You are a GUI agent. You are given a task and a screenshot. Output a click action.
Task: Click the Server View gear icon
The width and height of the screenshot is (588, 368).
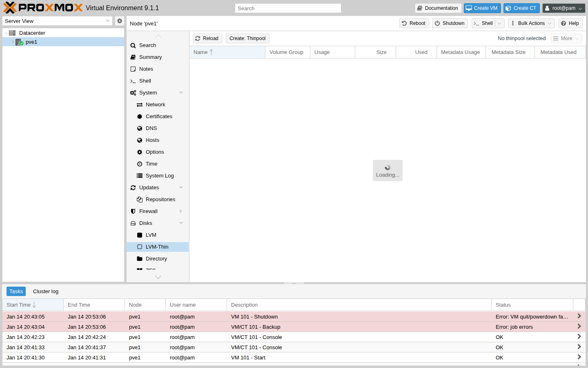pos(119,21)
